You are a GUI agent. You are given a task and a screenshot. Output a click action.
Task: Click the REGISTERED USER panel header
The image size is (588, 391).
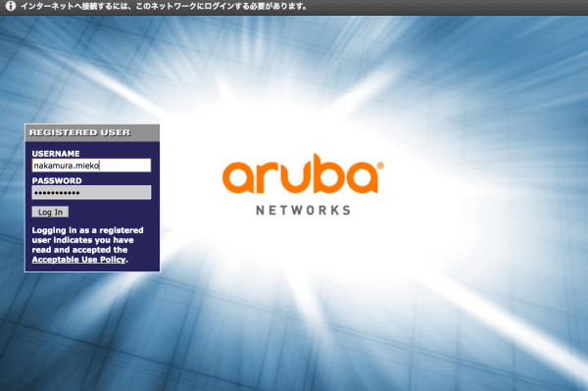[92, 132]
